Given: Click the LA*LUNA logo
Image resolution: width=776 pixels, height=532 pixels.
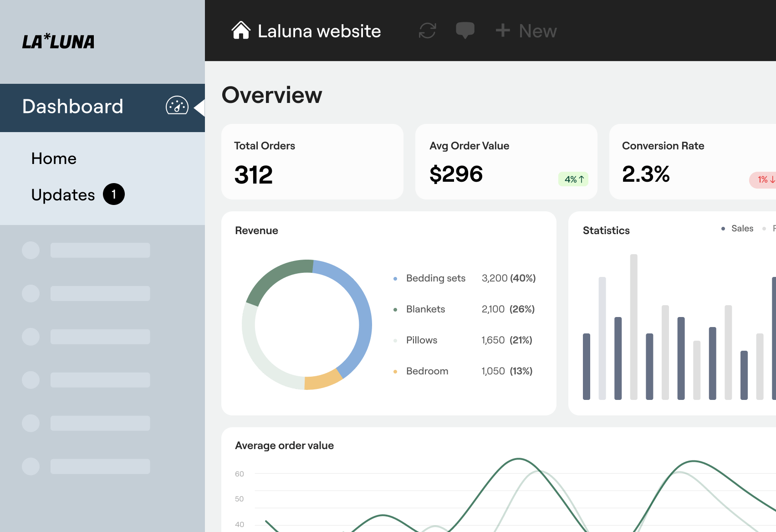Looking at the screenshot, I should click(x=58, y=42).
